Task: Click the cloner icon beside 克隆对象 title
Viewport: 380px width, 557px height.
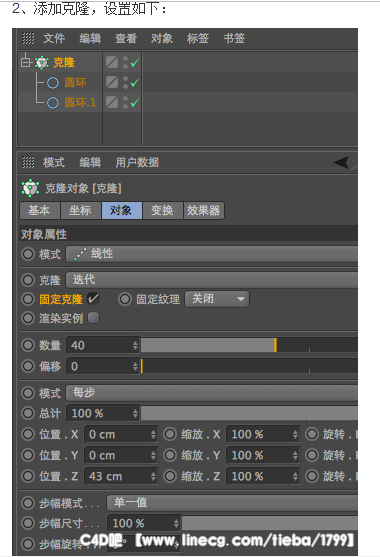Action: [x=30, y=188]
